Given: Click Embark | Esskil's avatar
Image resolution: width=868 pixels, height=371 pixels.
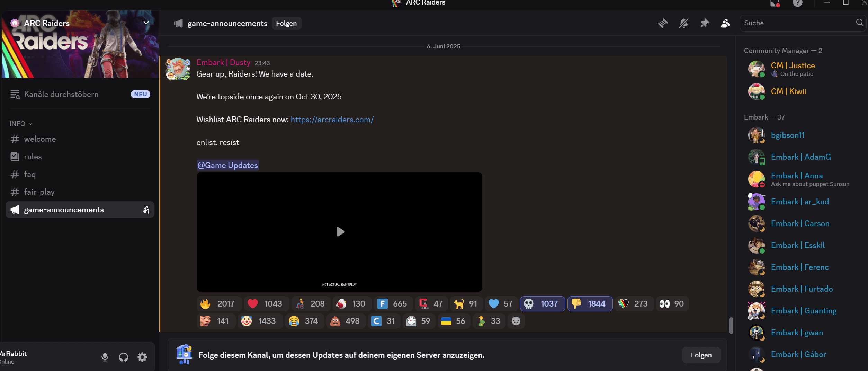Looking at the screenshot, I should click(x=757, y=245).
